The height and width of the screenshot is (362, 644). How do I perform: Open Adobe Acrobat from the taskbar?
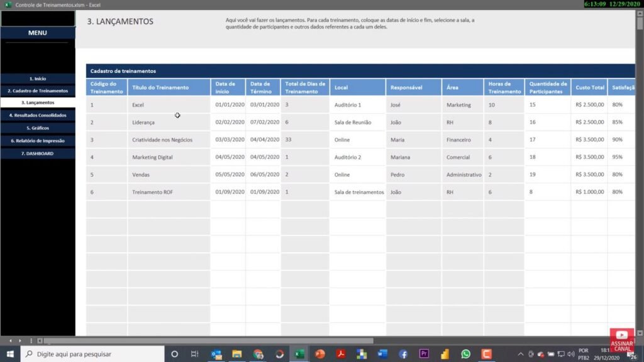pyautogui.click(x=340, y=354)
